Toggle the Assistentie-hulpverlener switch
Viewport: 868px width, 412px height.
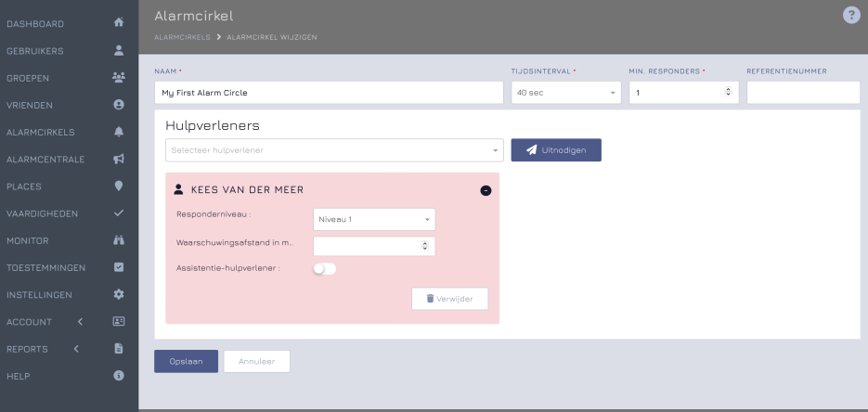[x=325, y=269]
